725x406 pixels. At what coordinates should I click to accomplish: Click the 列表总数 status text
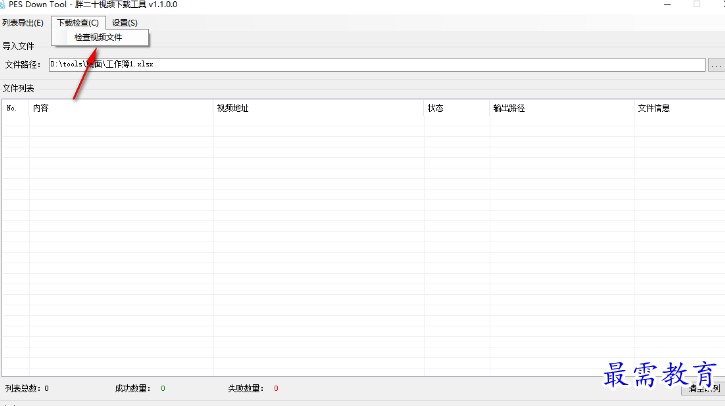point(27,388)
